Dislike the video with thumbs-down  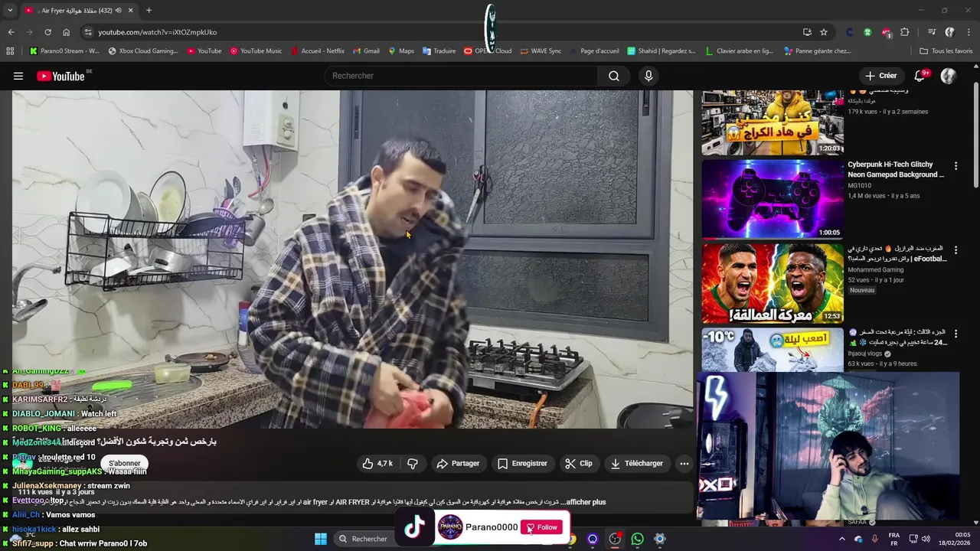[413, 463]
